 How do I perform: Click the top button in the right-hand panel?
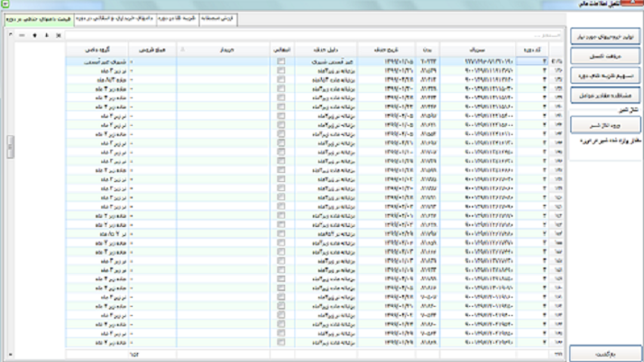click(x=605, y=37)
